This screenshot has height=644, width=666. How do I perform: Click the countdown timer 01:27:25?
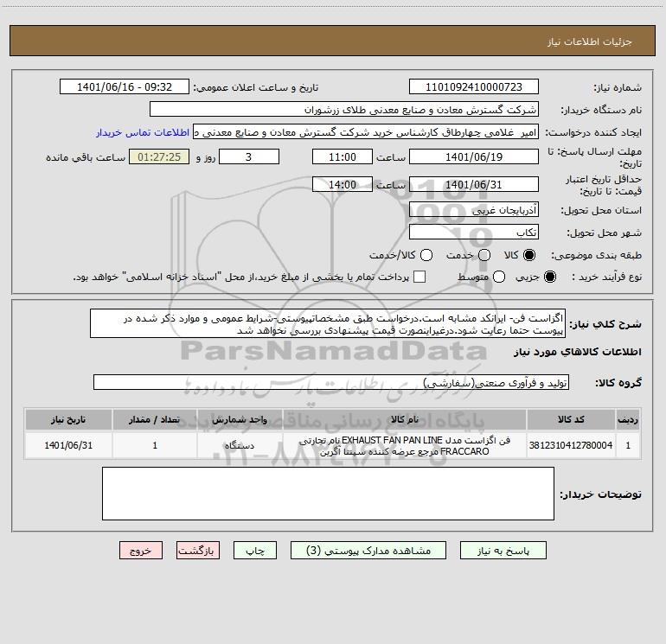click(x=159, y=157)
